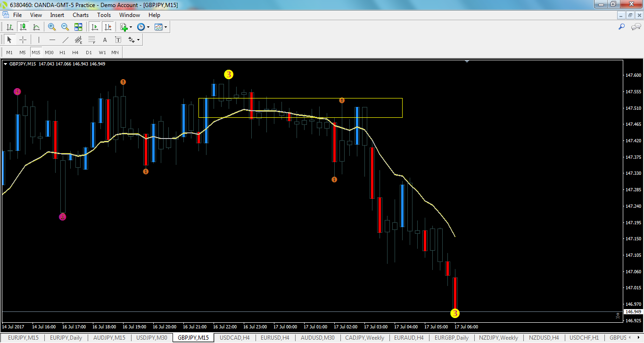Open the Periods dropdown next to the clock

click(x=148, y=27)
